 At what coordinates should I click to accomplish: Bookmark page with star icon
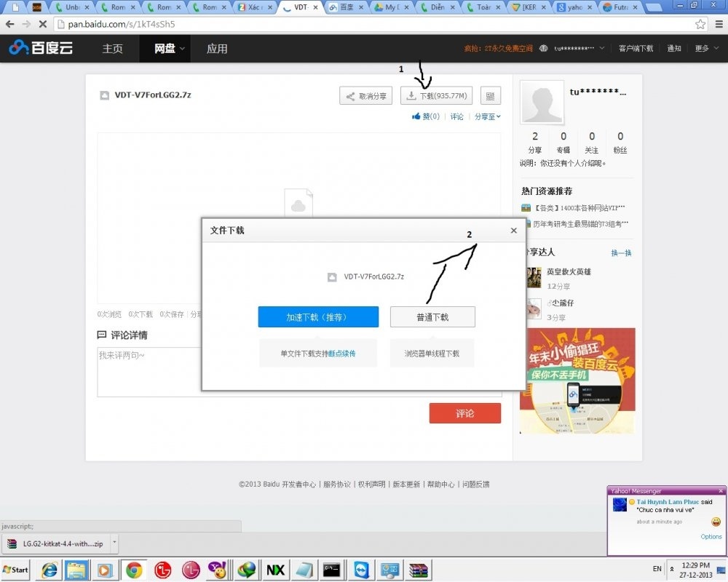(x=700, y=24)
